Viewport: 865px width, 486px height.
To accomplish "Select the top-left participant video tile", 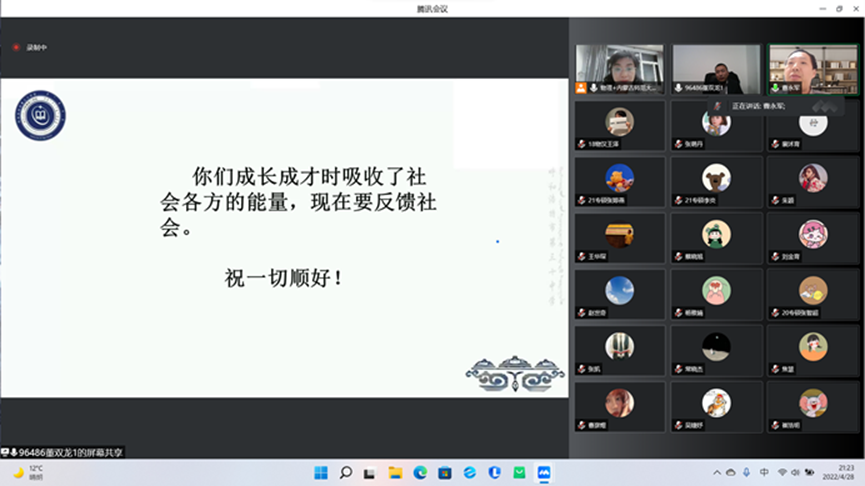I will 619,69.
